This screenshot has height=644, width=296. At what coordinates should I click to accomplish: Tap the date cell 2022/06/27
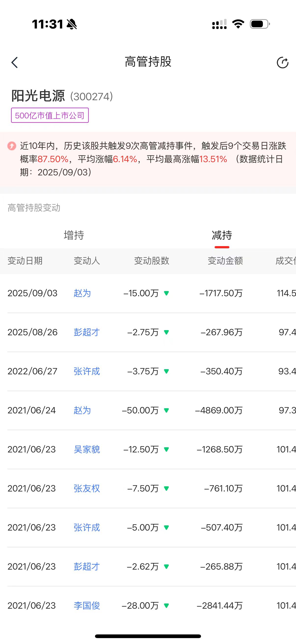(32, 371)
